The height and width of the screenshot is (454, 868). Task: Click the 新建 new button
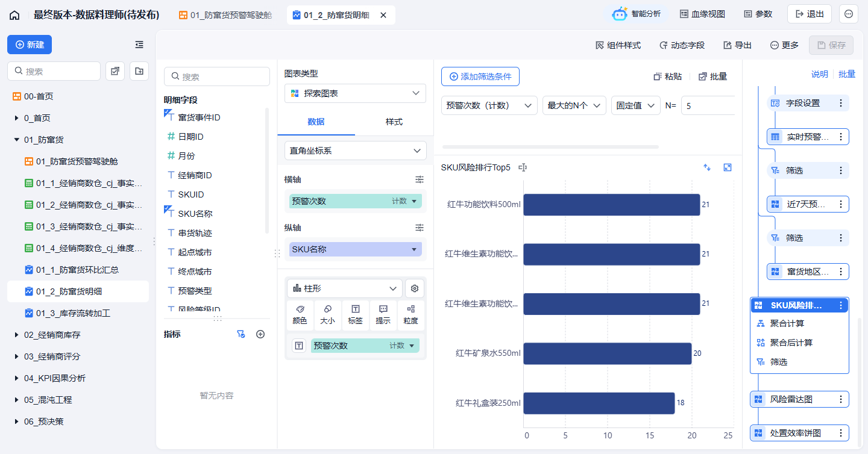tap(30, 45)
